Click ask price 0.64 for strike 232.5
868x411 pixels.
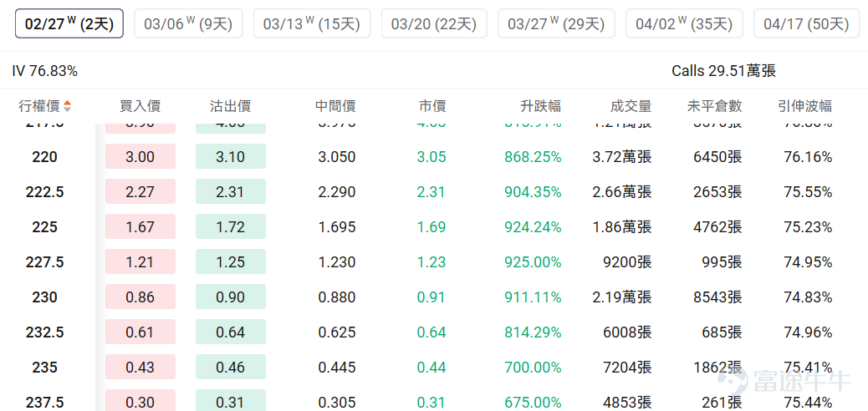click(x=230, y=332)
